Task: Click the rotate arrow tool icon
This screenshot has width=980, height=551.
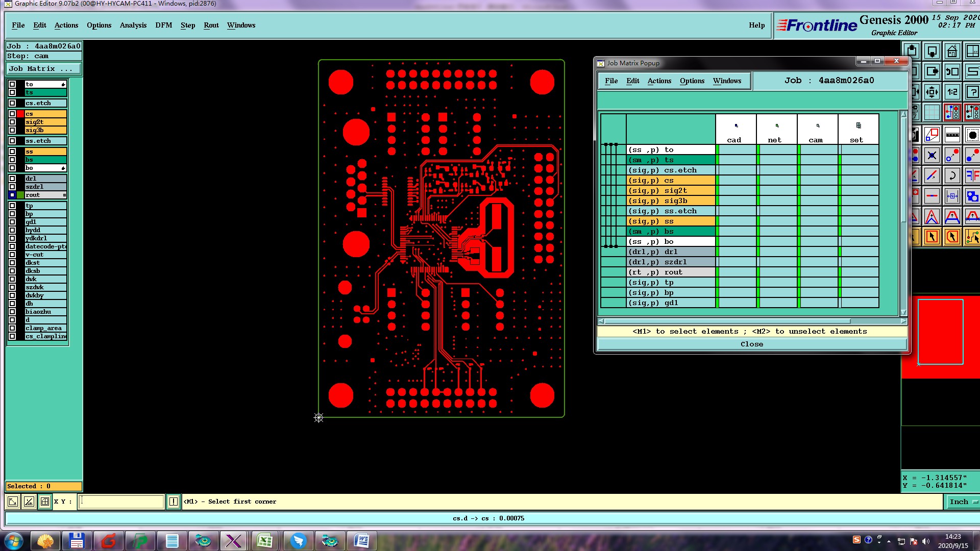Action: point(952,176)
